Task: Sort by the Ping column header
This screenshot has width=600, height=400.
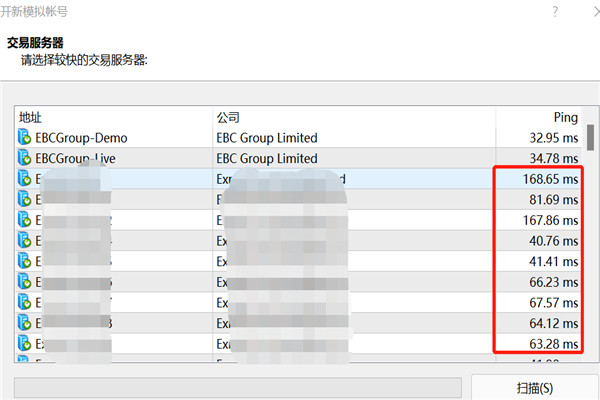Action: (539, 117)
